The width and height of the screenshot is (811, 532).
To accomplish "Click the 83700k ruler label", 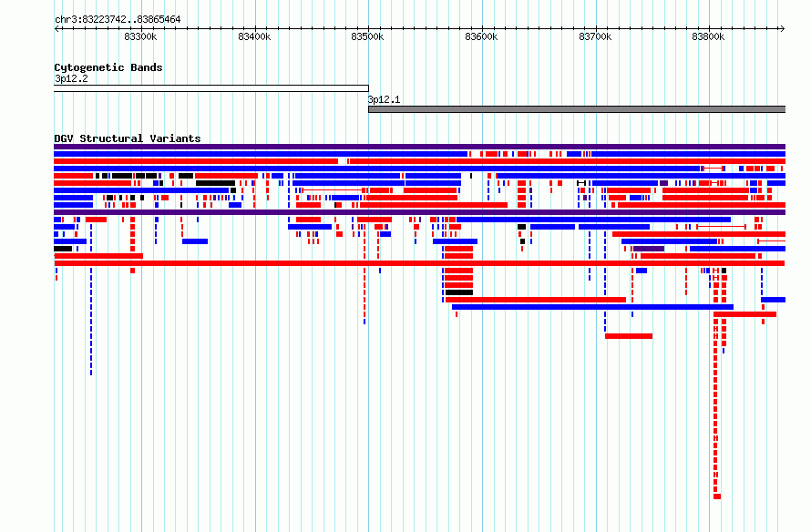I will pyautogui.click(x=595, y=36).
